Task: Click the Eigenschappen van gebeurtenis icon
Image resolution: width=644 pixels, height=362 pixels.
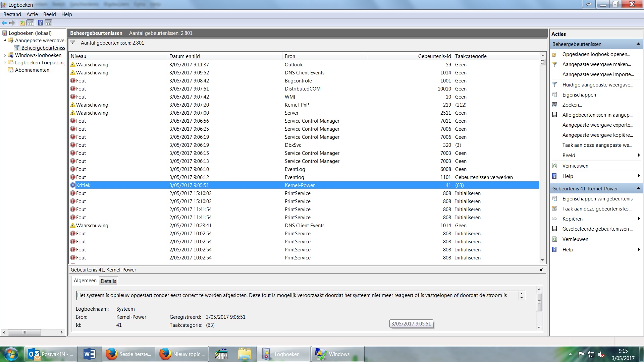Action: point(554,198)
